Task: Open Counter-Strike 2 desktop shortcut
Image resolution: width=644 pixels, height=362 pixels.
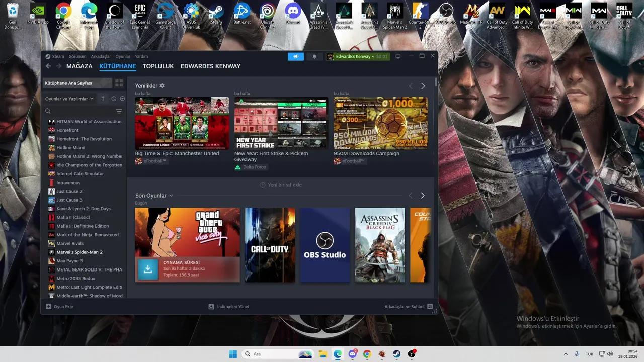Action: [x=420, y=16]
